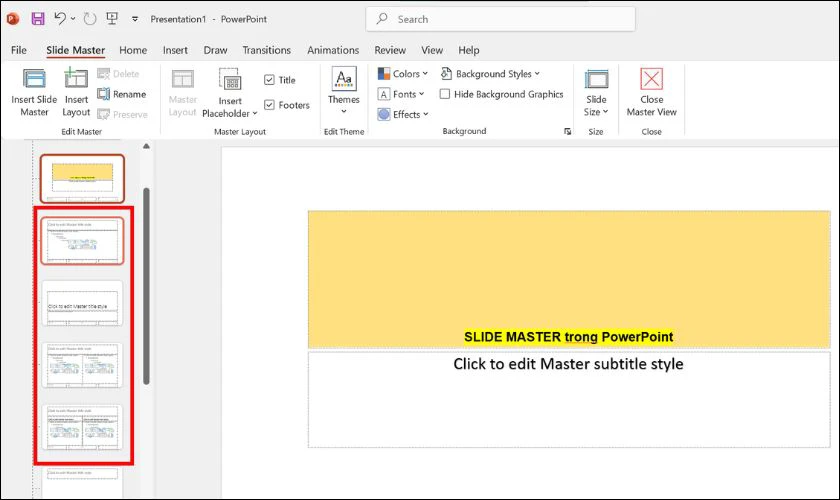The height and width of the screenshot is (500, 840).
Task: Open Customize Quick Access Toolbar arrow
Action: (135, 19)
